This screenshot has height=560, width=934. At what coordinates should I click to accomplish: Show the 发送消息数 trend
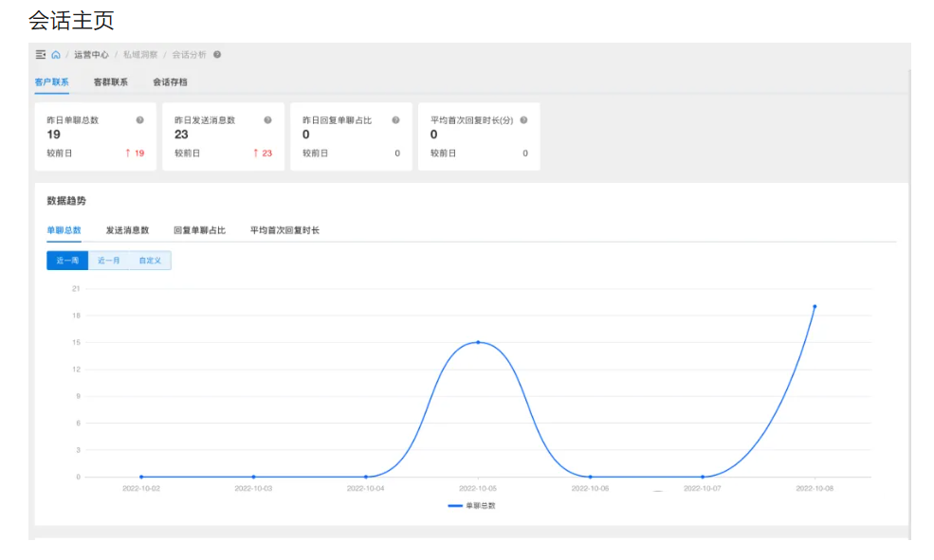point(127,230)
